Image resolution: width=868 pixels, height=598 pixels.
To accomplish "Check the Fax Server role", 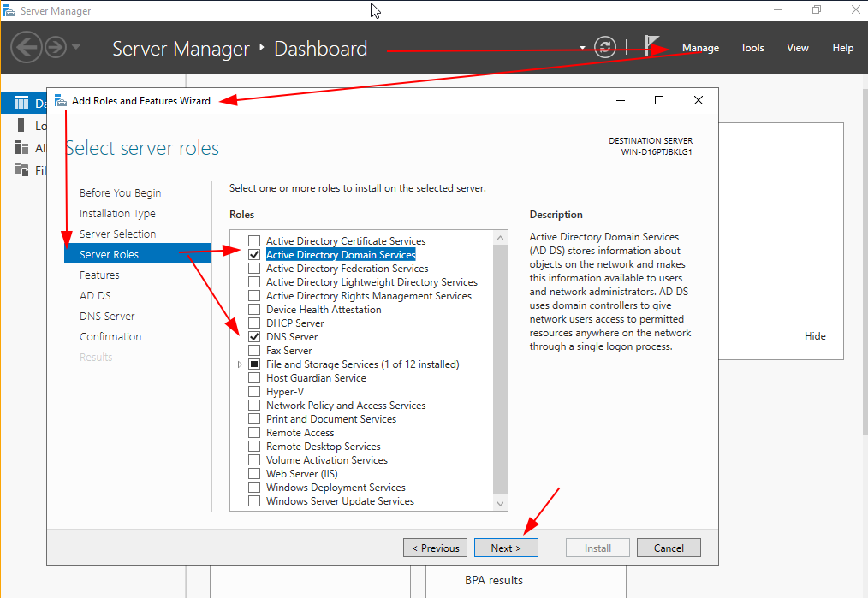I will pyautogui.click(x=254, y=351).
